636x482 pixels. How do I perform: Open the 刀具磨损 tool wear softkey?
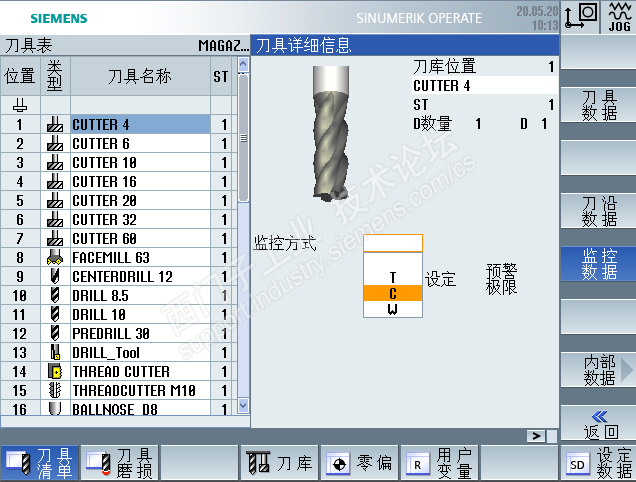(x=119, y=463)
